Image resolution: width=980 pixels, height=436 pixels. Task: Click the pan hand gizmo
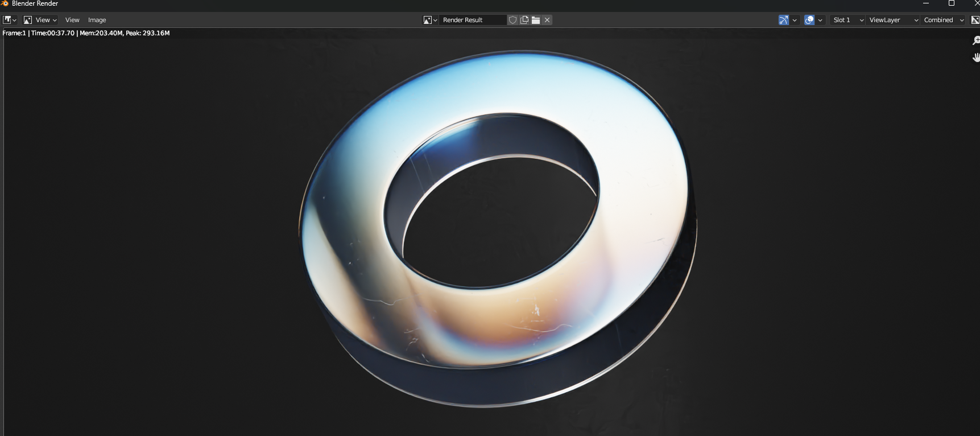coord(976,57)
